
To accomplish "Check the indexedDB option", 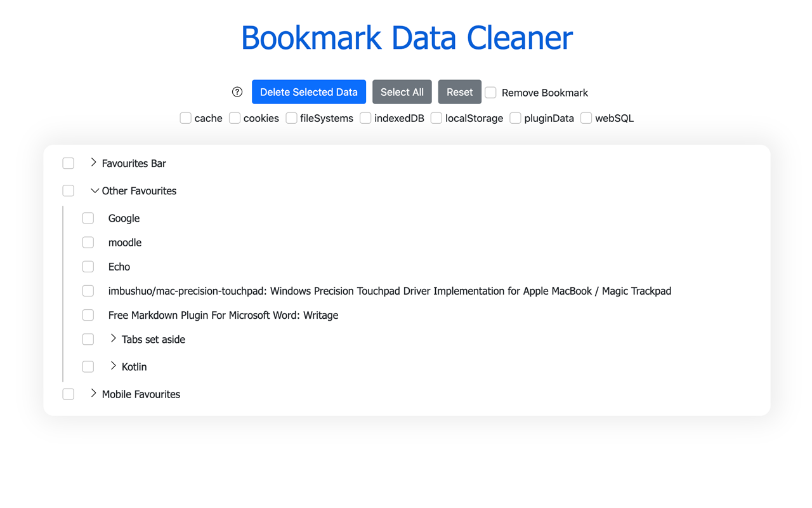I will [x=365, y=117].
